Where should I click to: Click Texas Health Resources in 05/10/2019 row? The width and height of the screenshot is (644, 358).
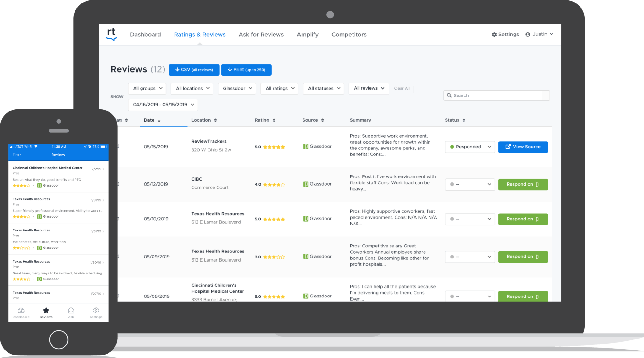(x=218, y=214)
